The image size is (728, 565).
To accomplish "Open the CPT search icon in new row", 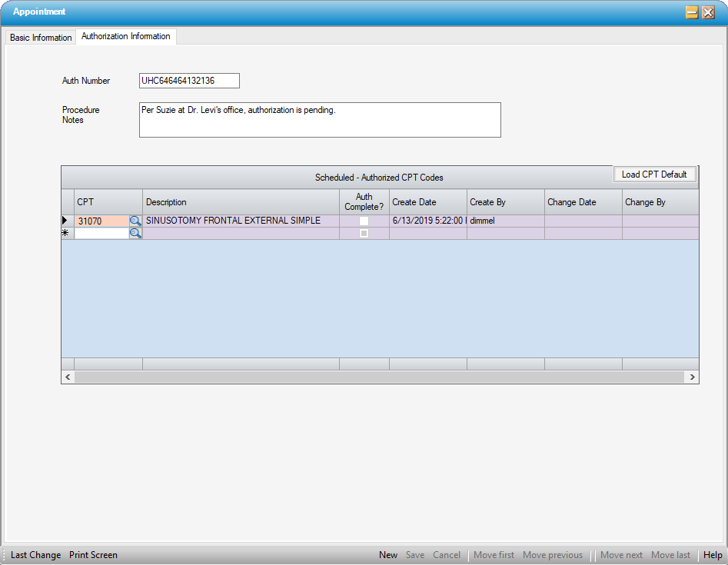I will [135, 234].
